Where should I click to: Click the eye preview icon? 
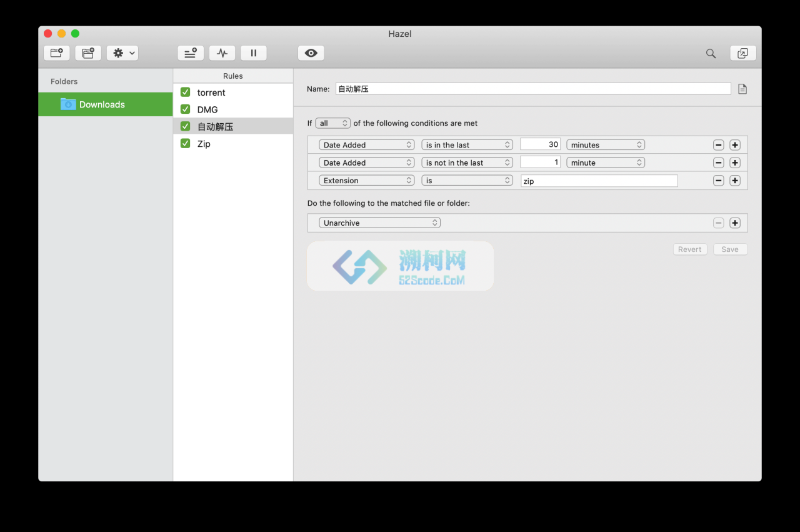tap(311, 53)
